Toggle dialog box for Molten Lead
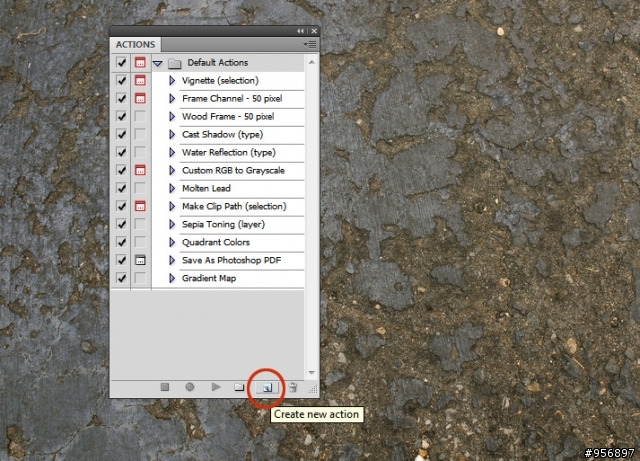The width and height of the screenshot is (640, 461). [140, 188]
